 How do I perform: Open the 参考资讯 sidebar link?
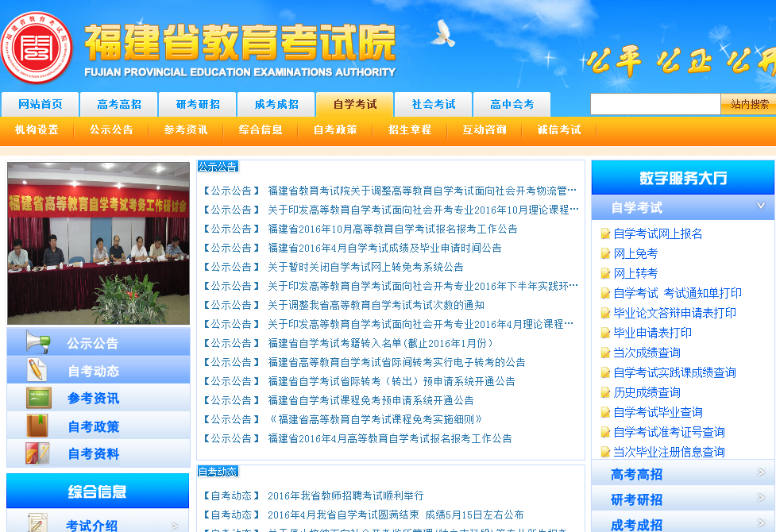pos(94,399)
